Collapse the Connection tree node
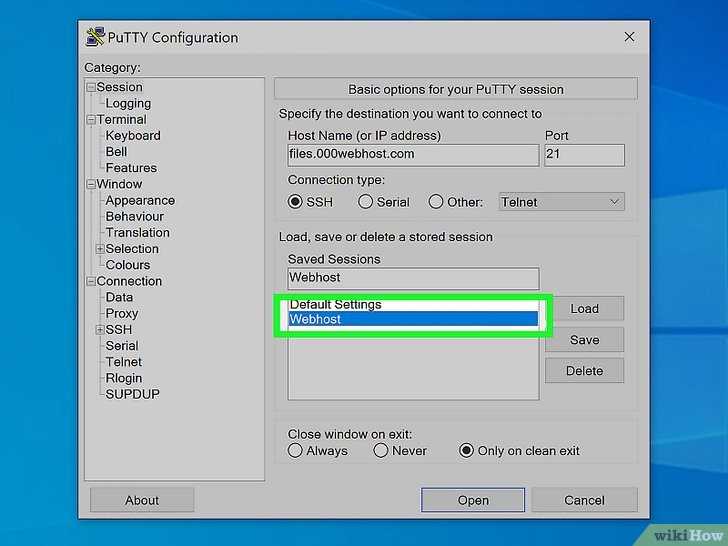 (x=91, y=281)
